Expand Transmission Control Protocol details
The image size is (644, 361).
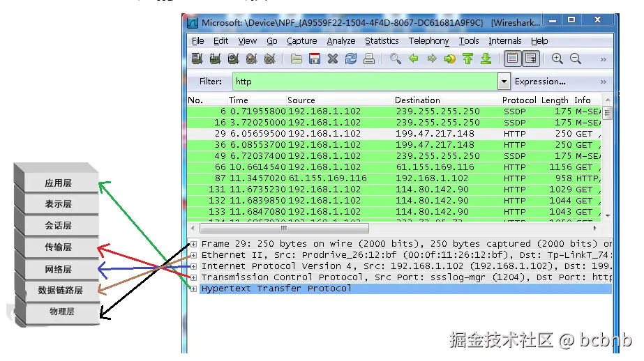point(193,277)
